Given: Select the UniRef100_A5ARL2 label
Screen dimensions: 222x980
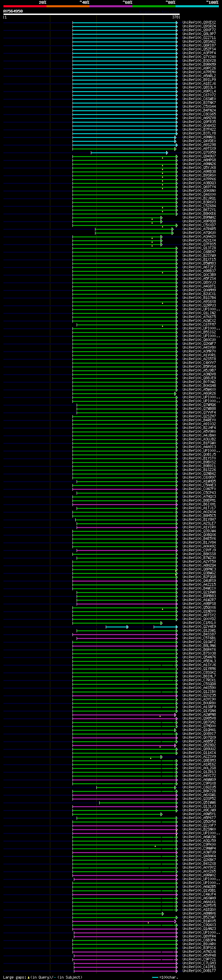Looking at the screenshot, I should pos(199,76).
